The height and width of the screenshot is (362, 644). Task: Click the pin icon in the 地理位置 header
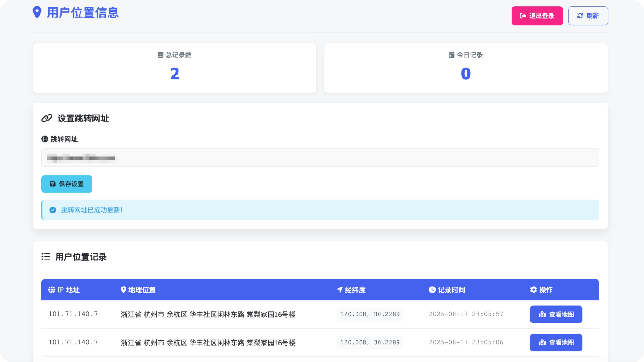[x=122, y=290]
